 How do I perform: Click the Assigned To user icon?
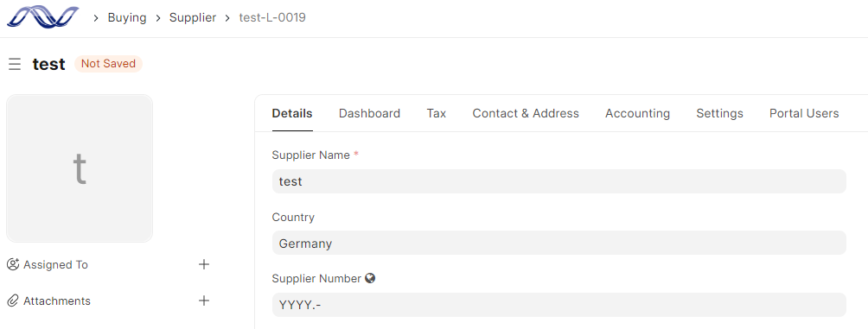click(x=13, y=264)
